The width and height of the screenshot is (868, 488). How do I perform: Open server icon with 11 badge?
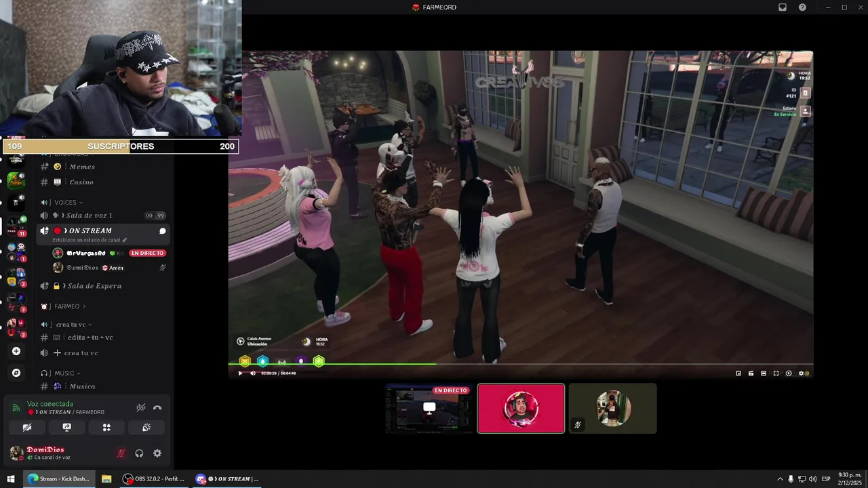[16, 225]
